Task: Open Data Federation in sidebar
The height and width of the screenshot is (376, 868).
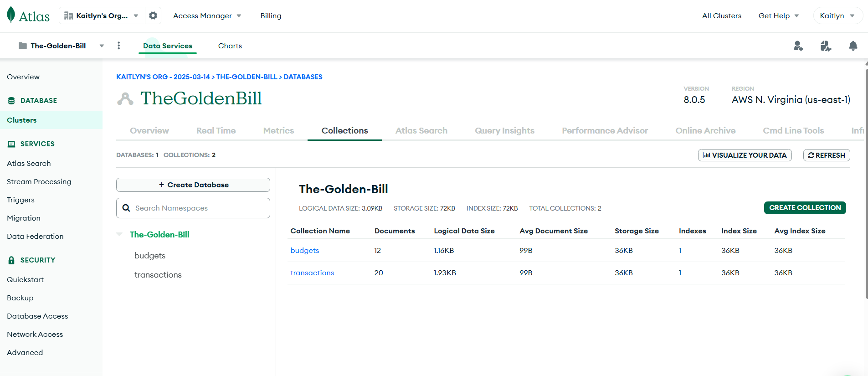Action: pyautogui.click(x=35, y=236)
